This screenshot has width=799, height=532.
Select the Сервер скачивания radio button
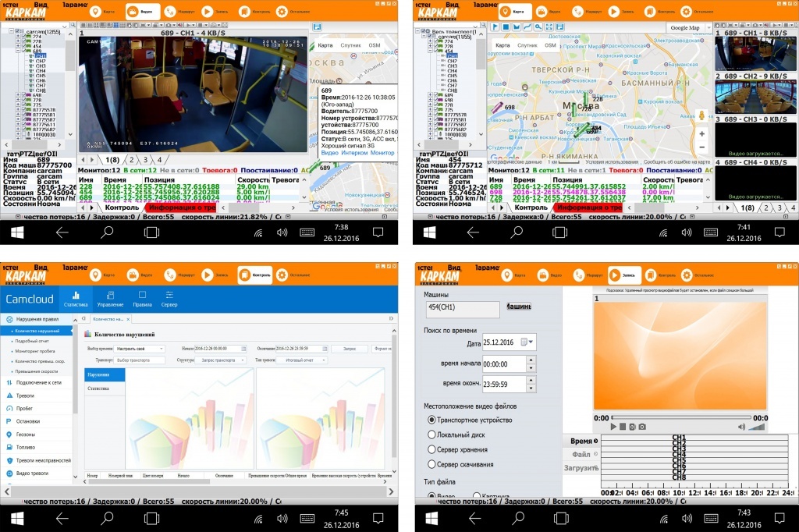432,464
